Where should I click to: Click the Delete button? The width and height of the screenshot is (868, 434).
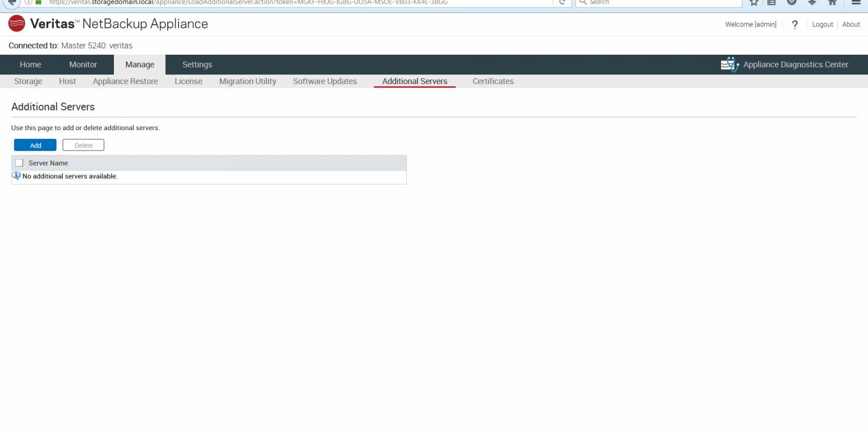point(84,145)
